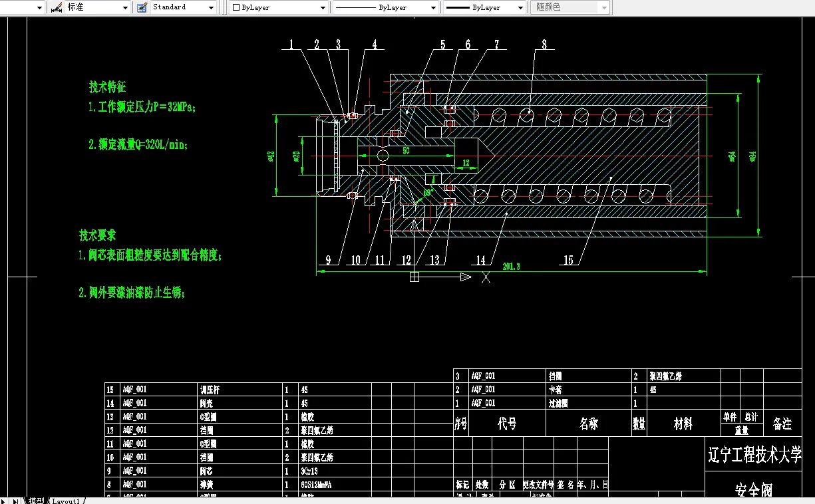Click the φ20 diameter dimension
The image size is (815, 504).
(297, 156)
